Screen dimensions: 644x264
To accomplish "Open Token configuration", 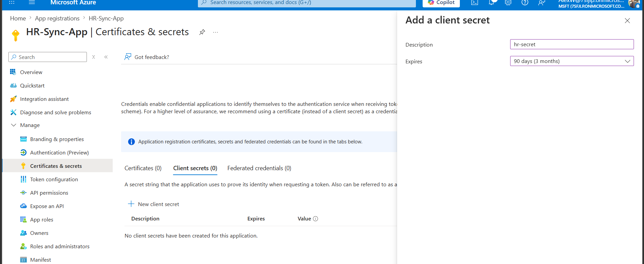I will click(54, 179).
